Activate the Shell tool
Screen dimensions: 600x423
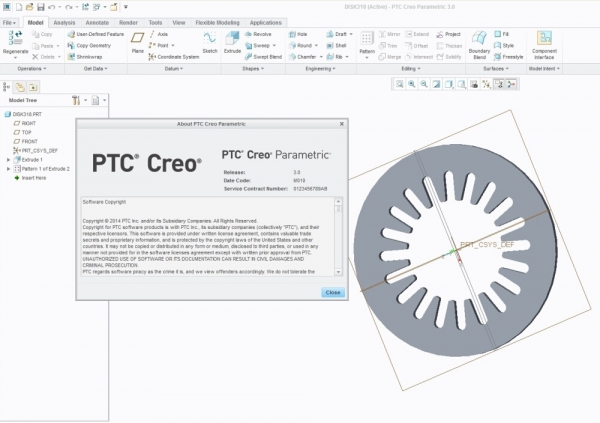pyautogui.click(x=336, y=46)
